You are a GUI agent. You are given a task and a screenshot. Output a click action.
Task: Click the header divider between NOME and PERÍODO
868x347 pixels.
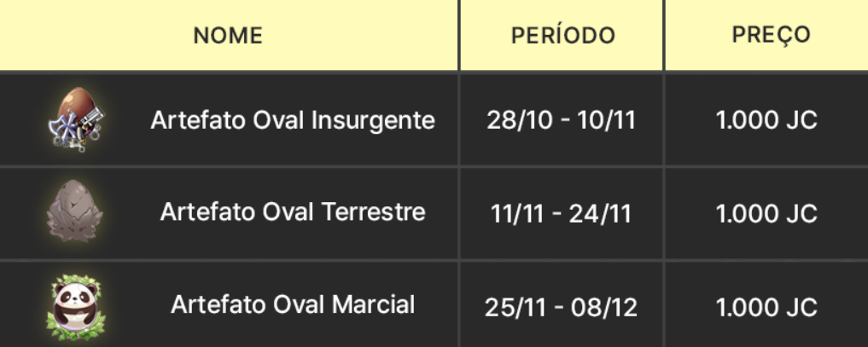(x=459, y=36)
